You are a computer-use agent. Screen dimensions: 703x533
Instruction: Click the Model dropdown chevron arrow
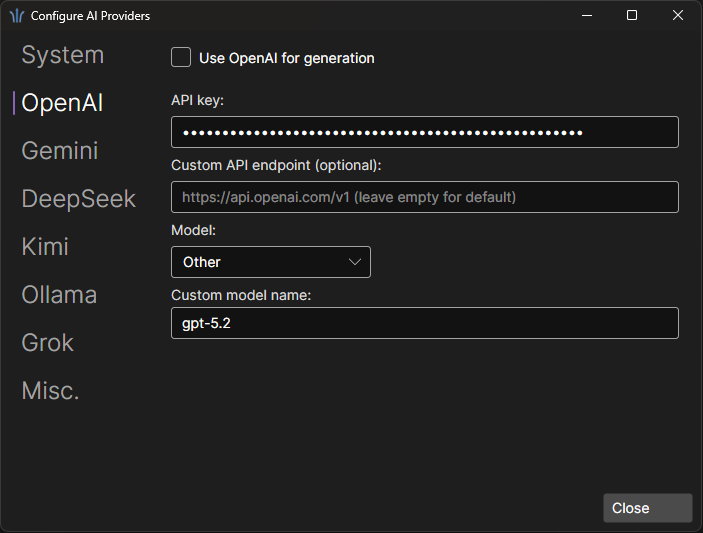(355, 262)
